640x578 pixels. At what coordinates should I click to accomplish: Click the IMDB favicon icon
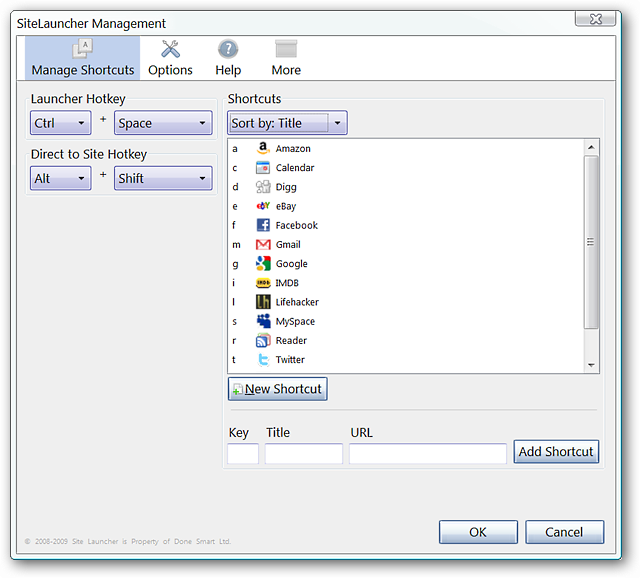pyautogui.click(x=263, y=282)
